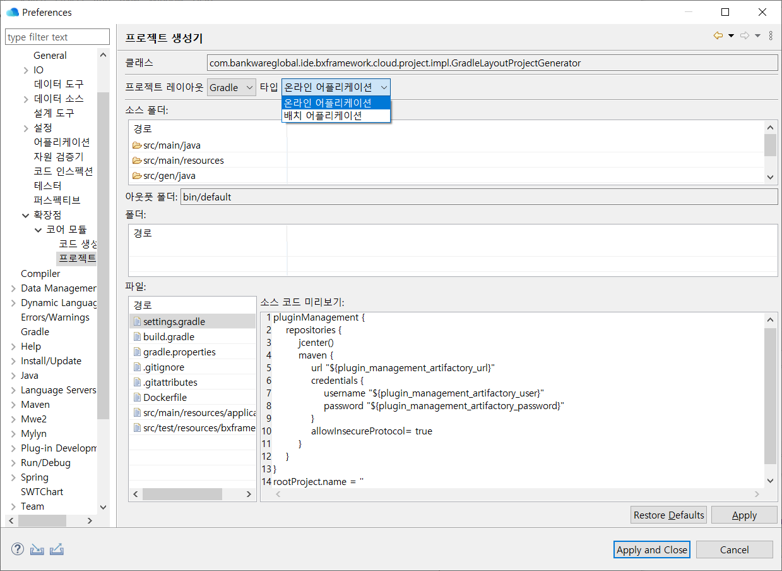Open the Gradle project layout dropdown
This screenshot has height=571, width=782.
click(231, 88)
